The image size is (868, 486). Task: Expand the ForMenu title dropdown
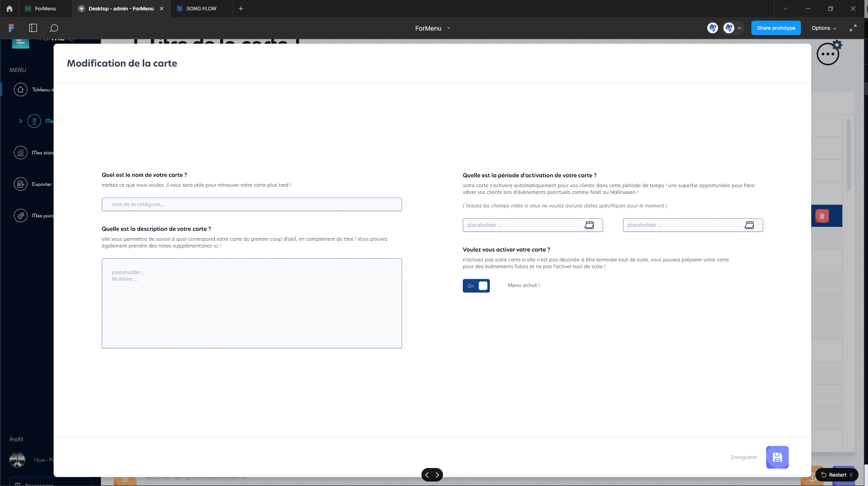pyautogui.click(x=448, y=28)
